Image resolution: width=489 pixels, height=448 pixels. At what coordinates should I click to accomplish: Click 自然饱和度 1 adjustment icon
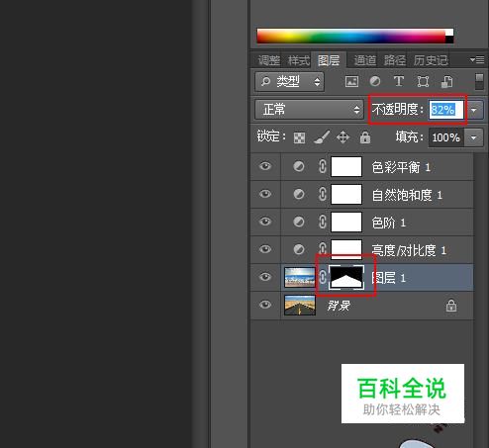299,194
